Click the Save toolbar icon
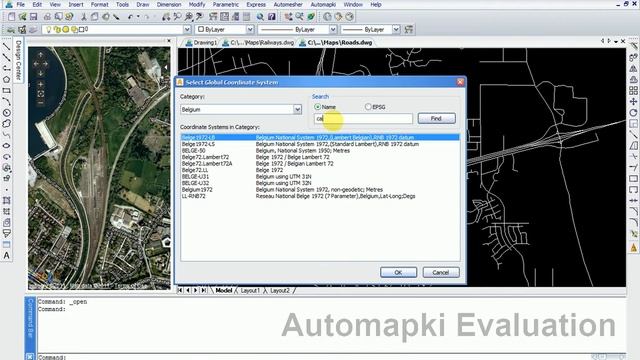640x360 pixels. (x=33, y=17)
